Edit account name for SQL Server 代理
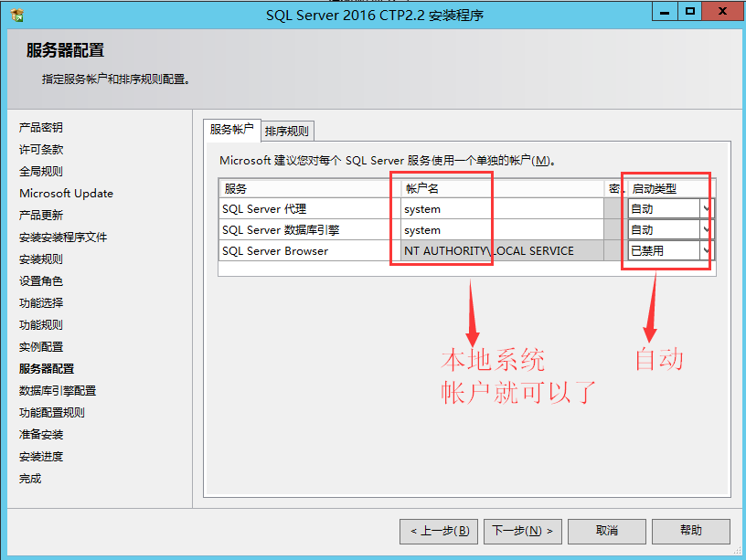Viewport: 746px width, 560px height. coord(502,208)
